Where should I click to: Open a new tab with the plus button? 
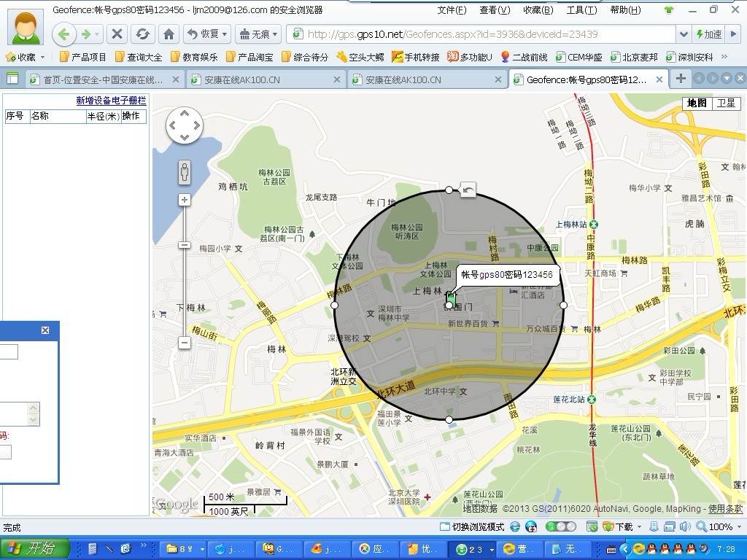click(681, 79)
